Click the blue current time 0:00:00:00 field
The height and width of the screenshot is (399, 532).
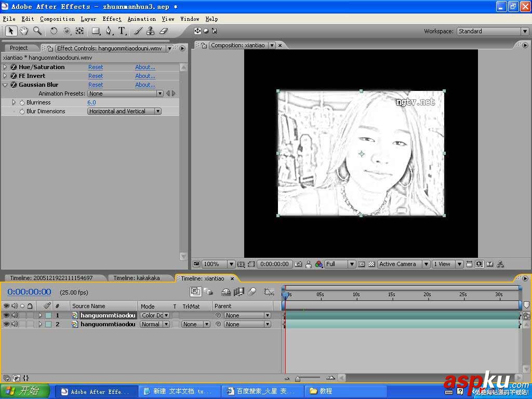29,292
